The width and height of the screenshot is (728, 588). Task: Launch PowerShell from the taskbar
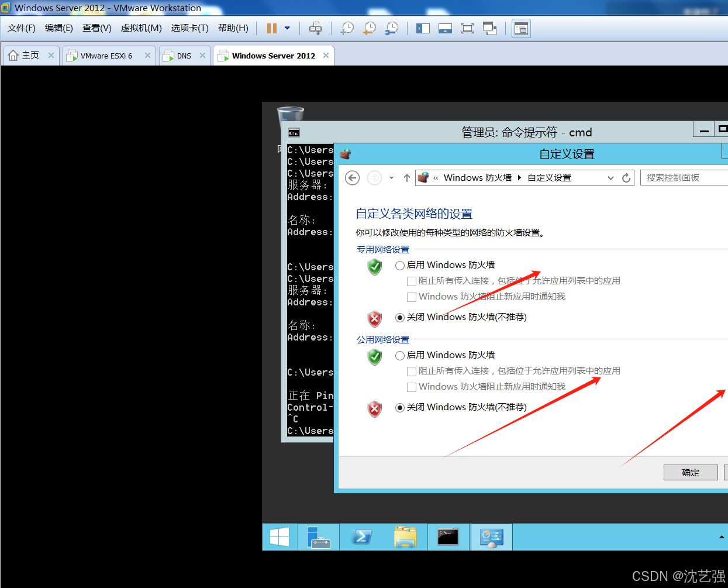point(362,537)
